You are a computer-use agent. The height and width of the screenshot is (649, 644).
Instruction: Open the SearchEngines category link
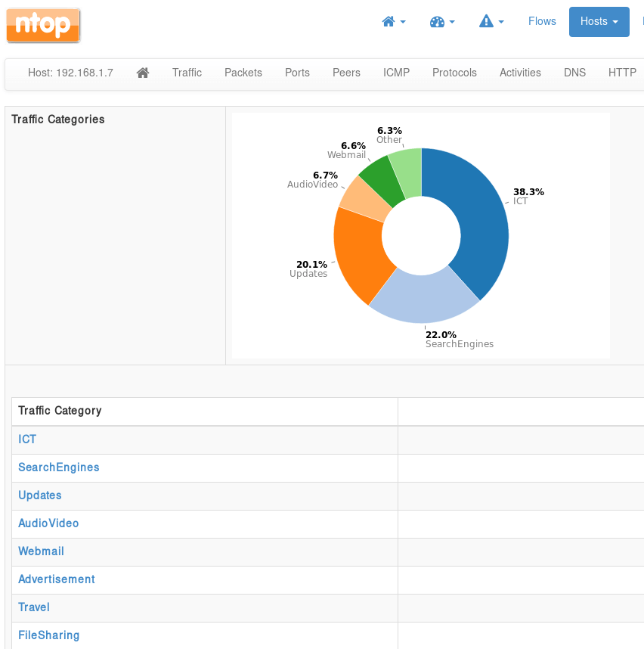[x=59, y=467]
